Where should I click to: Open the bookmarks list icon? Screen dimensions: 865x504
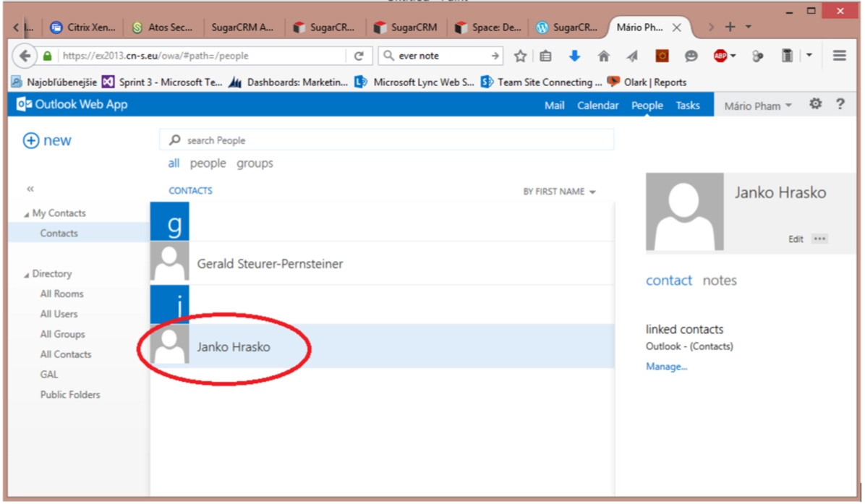(545, 56)
